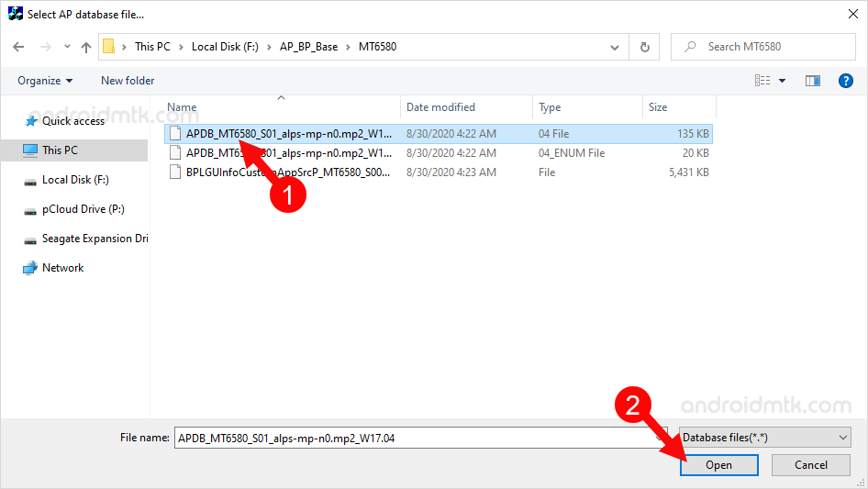Create a New folder
Screen dimensions: 868x489
(128, 81)
